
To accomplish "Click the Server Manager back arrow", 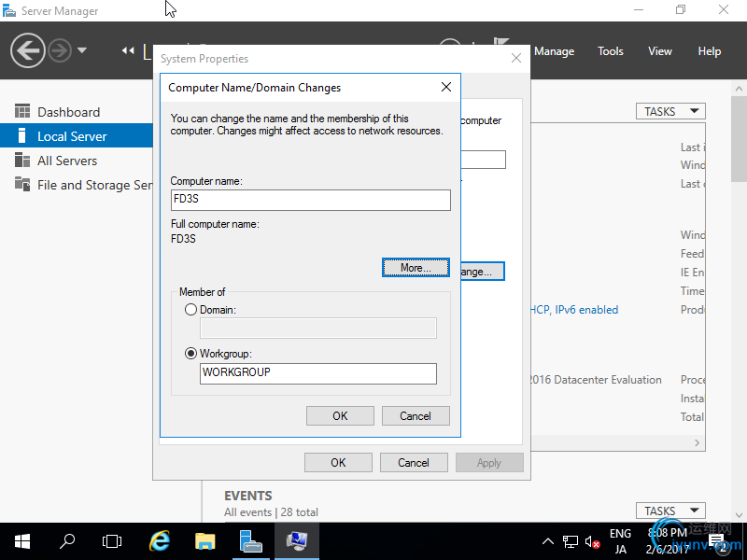I will coord(28,50).
